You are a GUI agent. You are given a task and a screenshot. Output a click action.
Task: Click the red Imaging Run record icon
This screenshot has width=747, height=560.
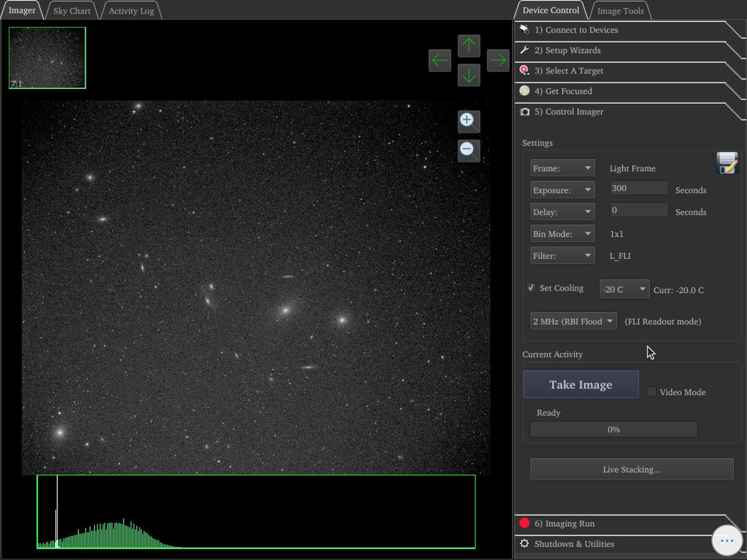525,523
